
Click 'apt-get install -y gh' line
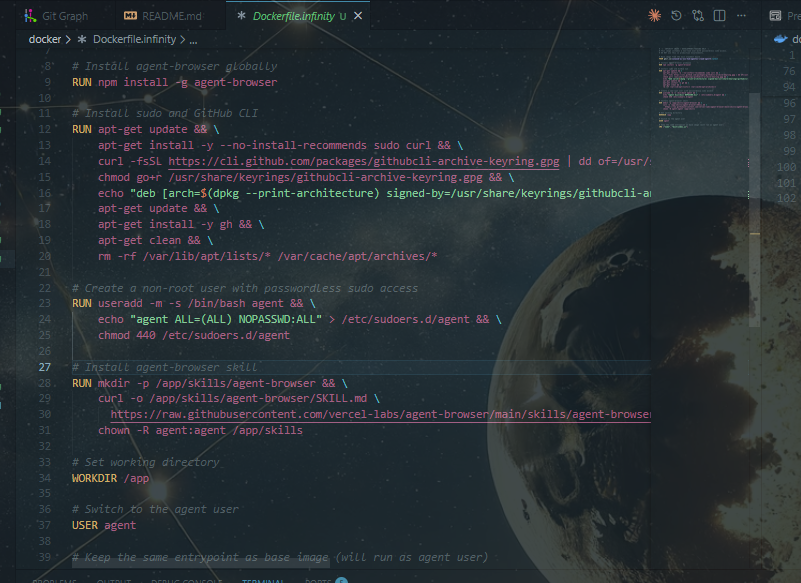pyautogui.click(x=181, y=224)
